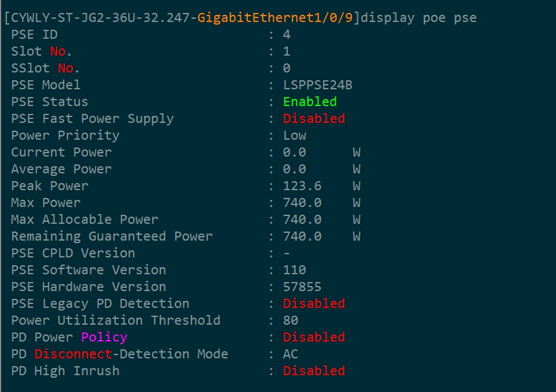Click the CYWLY-ST-JG2-36U-32.247 hostname in the prompt
The image size is (556, 392).
(100, 17)
